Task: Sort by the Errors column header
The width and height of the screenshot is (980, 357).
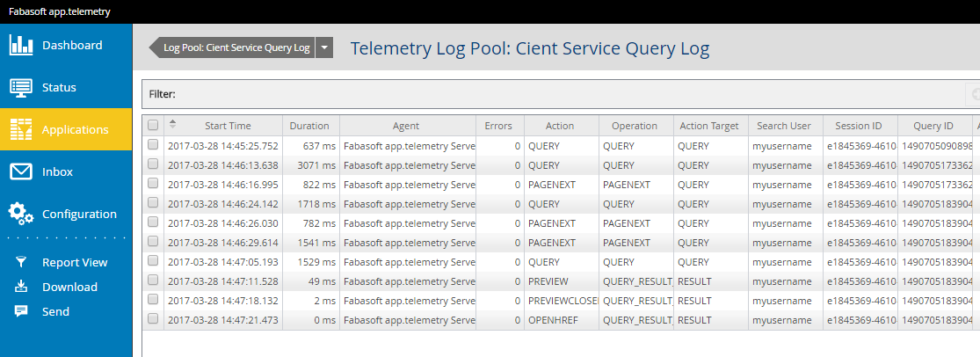Action: (x=498, y=126)
